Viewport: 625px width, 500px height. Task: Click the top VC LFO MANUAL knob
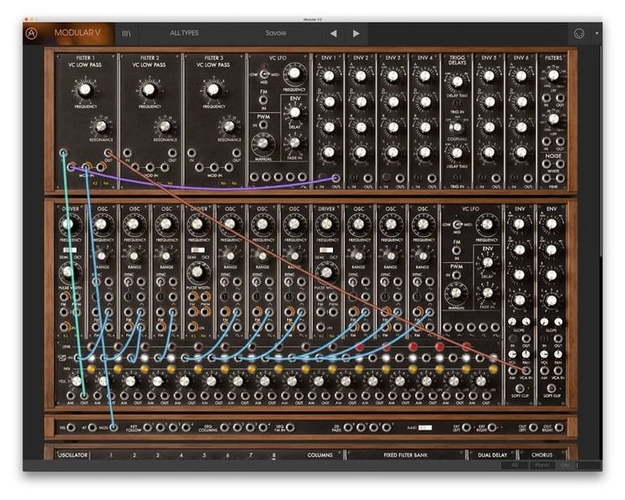(262, 143)
